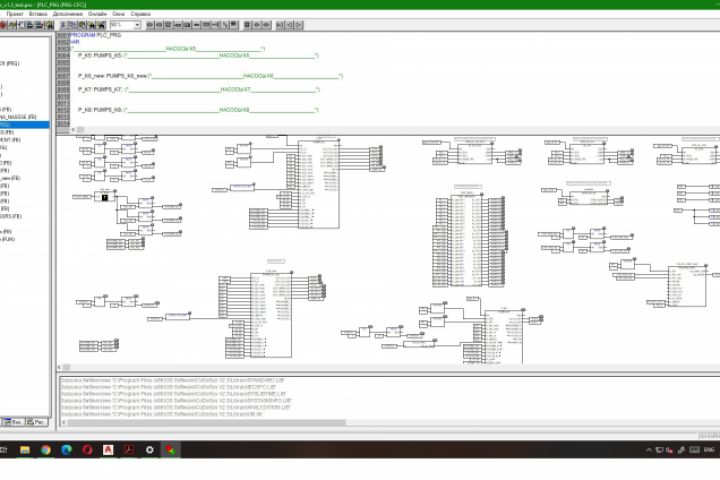The image size is (720, 480).
Task: Click the last toolbar arrow icon
Action: [x=298, y=25]
